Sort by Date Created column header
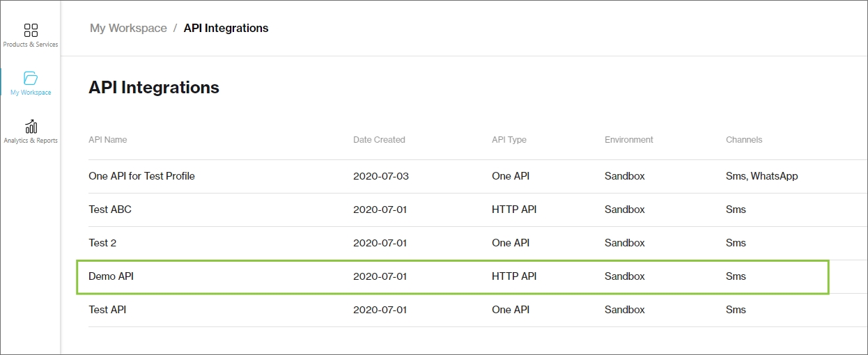Viewport: 868px width, 355px height. coord(379,140)
